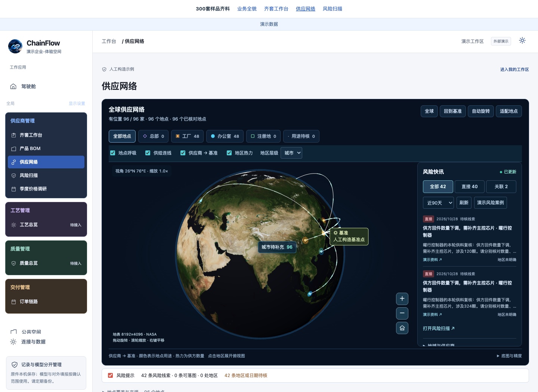Viewport: 538px width, 392px height.
Task: Toggle the 地点呼吸 checkbox
Action: click(x=112, y=153)
